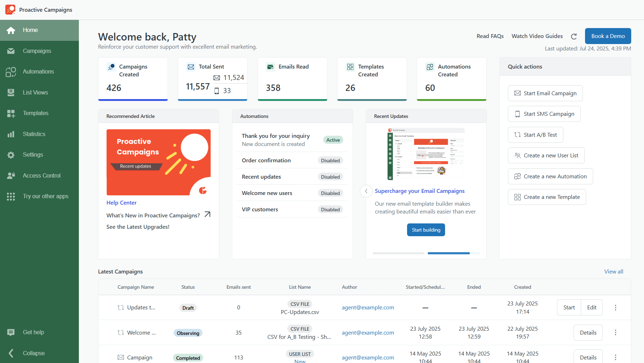Click envelope icon beside Campaign row
Screen dimensions: 644x363
[x=121, y=357]
